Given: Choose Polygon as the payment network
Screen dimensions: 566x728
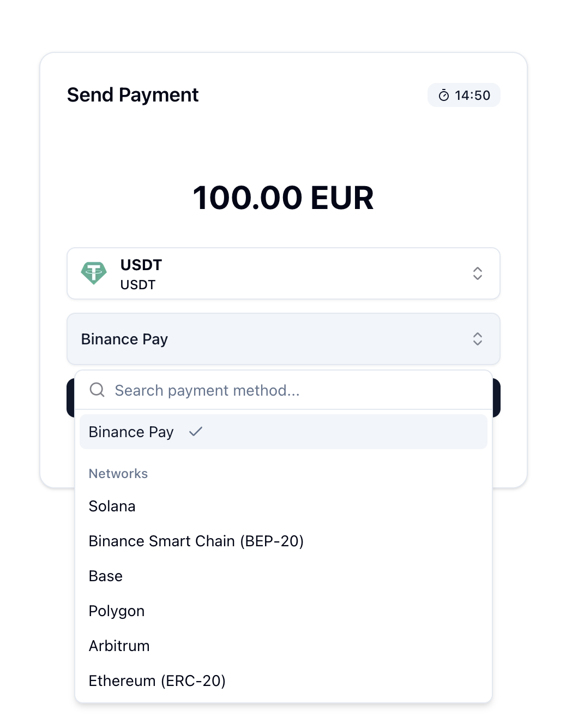Looking at the screenshot, I should click(x=117, y=611).
